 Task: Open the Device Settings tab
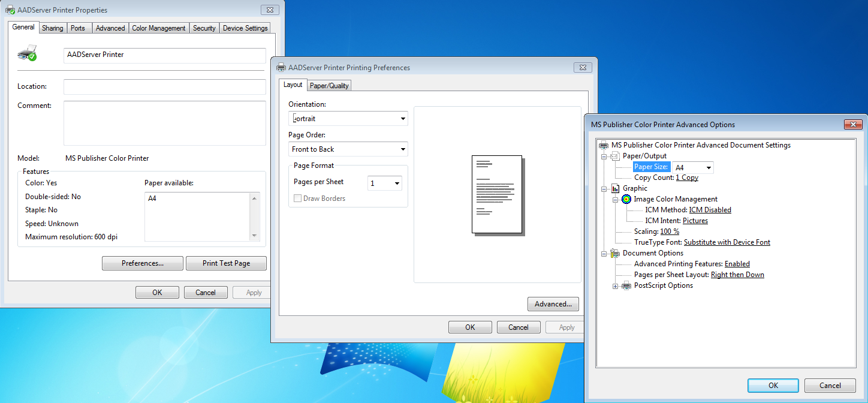coord(245,28)
